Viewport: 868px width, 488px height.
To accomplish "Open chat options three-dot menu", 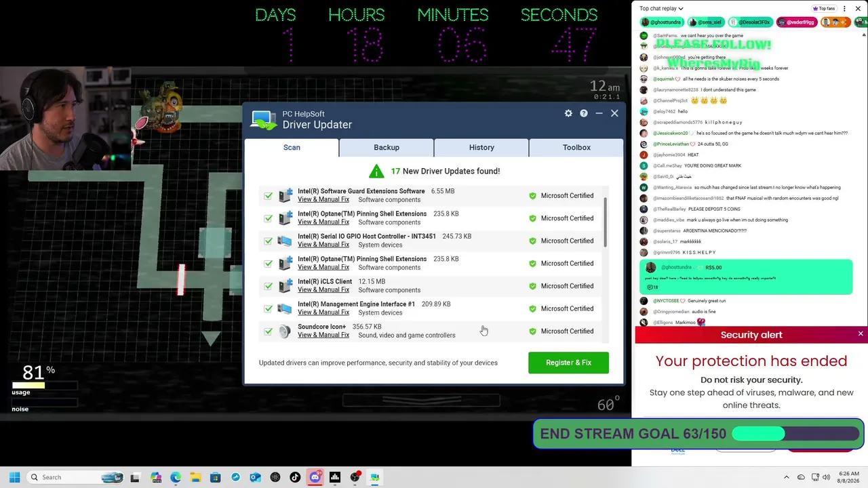I will (x=844, y=9).
